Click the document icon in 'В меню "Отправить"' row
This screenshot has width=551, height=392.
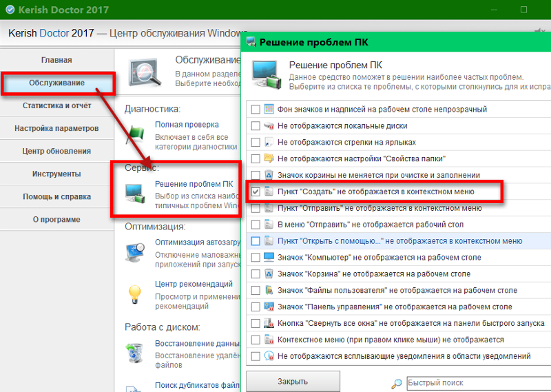(269, 224)
